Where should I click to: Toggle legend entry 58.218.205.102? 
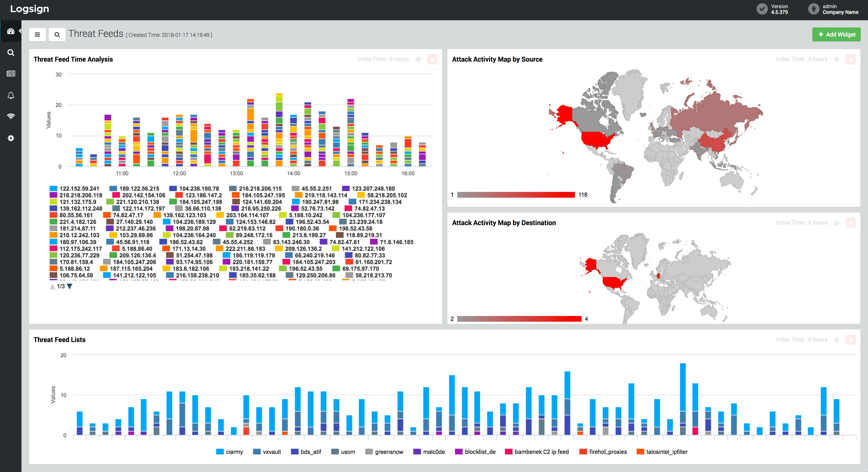coord(382,196)
